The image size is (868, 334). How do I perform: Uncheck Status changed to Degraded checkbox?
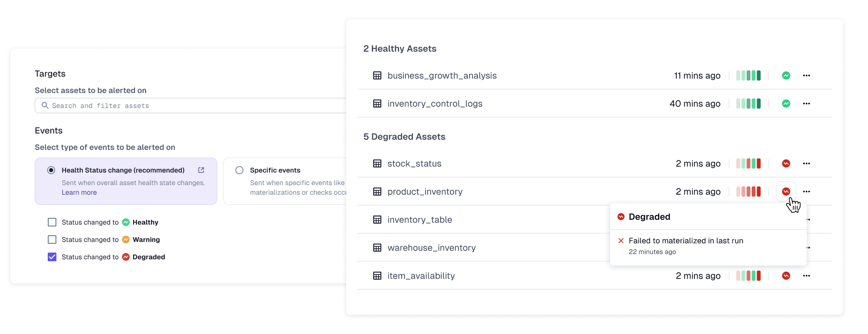[52, 257]
